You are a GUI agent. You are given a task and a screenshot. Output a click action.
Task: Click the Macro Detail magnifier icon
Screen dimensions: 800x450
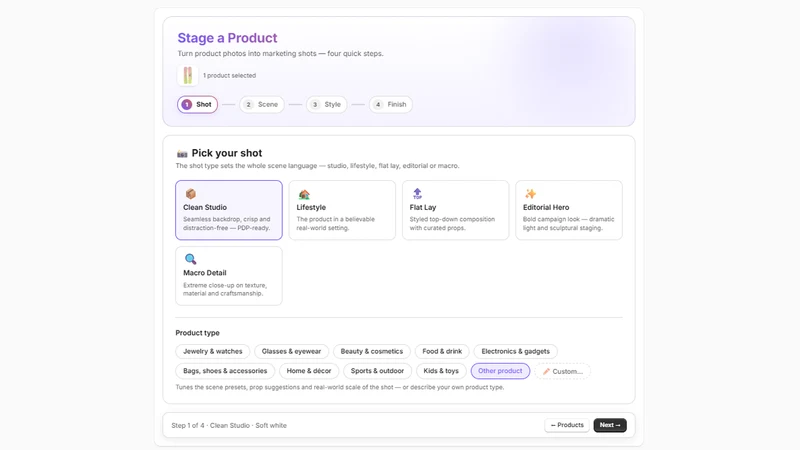click(x=190, y=259)
